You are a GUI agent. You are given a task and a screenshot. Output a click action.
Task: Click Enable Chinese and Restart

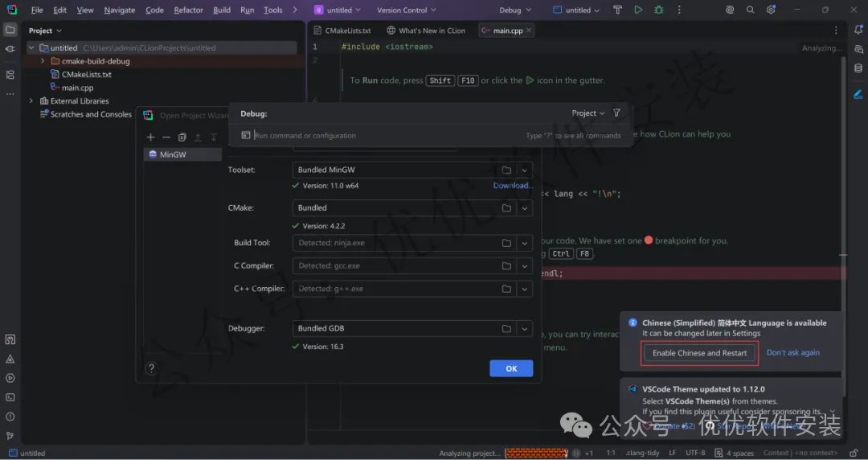click(x=699, y=353)
